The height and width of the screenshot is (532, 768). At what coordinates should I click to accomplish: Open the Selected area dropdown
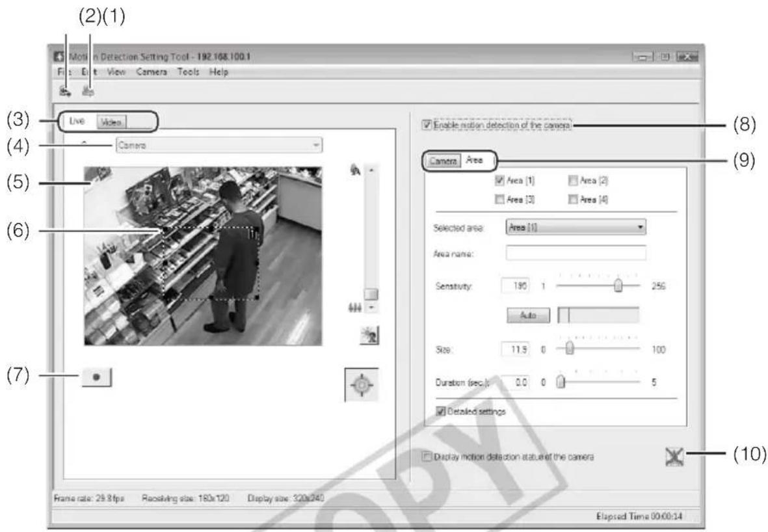pyautogui.click(x=576, y=227)
